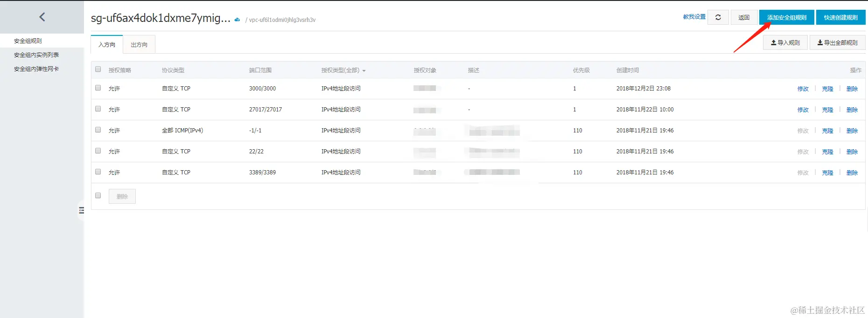Open 安全组内实例列表 in the sidebar
The image size is (868, 318).
coord(36,55)
